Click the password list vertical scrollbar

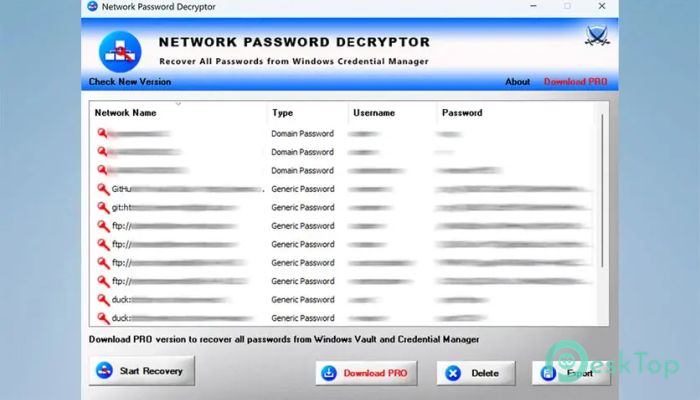click(602, 191)
